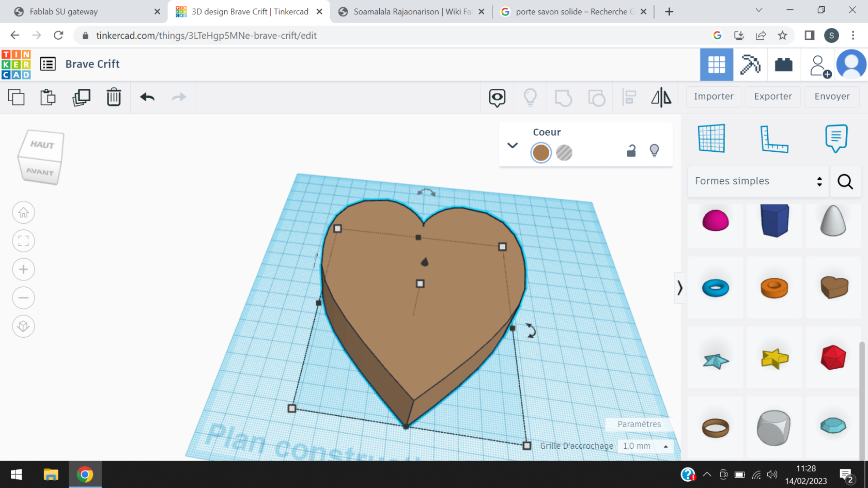Select the red icosahedron shape
Viewport: 868px width, 488px height.
833,357
